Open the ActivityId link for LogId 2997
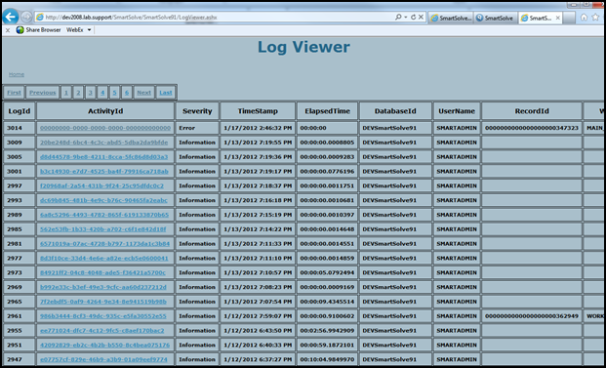 click(x=102, y=186)
